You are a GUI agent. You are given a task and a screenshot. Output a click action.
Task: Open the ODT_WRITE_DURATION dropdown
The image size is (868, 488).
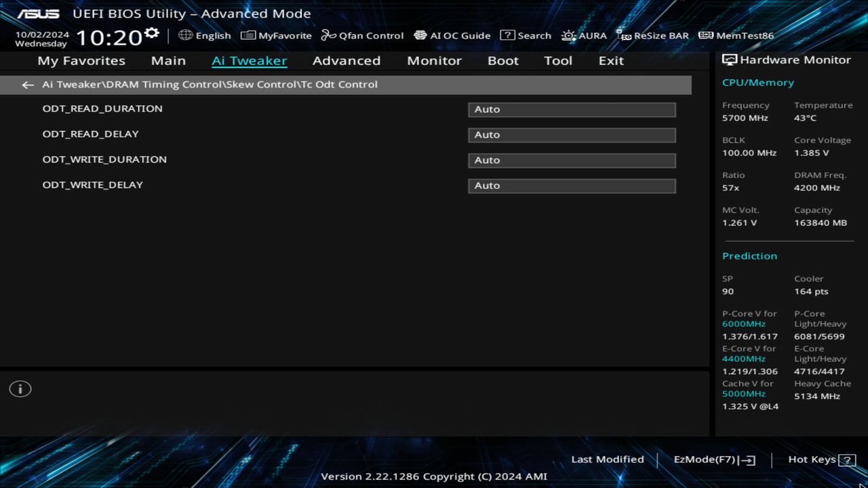point(571,160)
